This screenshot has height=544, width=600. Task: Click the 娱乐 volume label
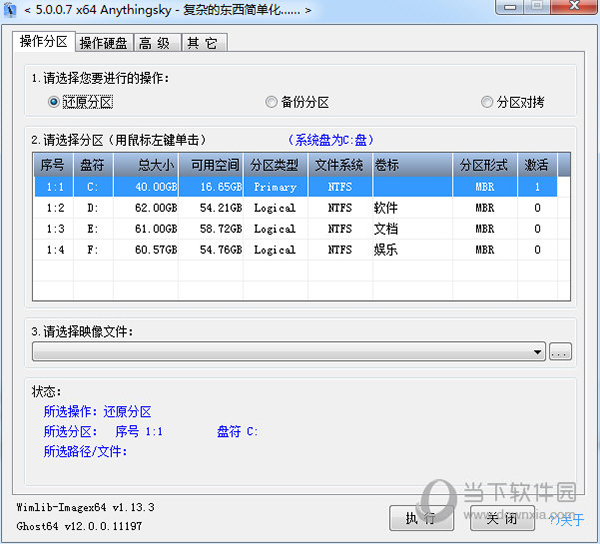pos(386,250)
